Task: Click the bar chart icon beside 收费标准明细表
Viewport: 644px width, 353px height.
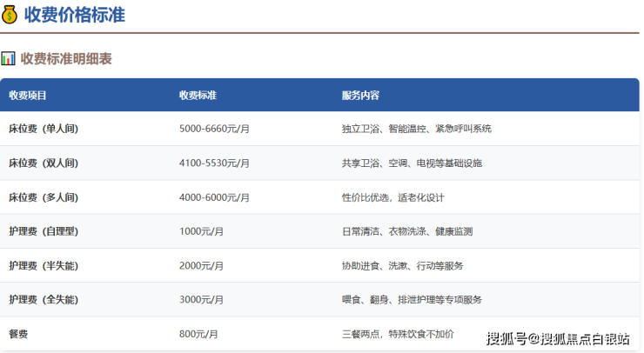Action: click(x=8, y=59)
